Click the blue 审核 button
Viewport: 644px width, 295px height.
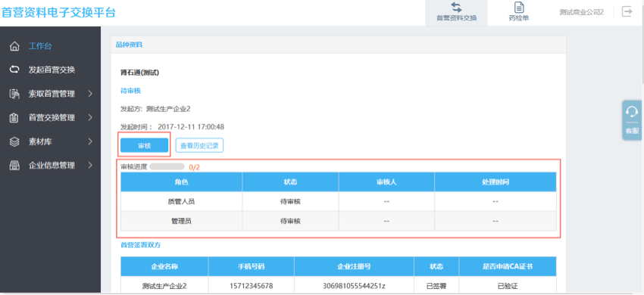[x=144, y=145]
